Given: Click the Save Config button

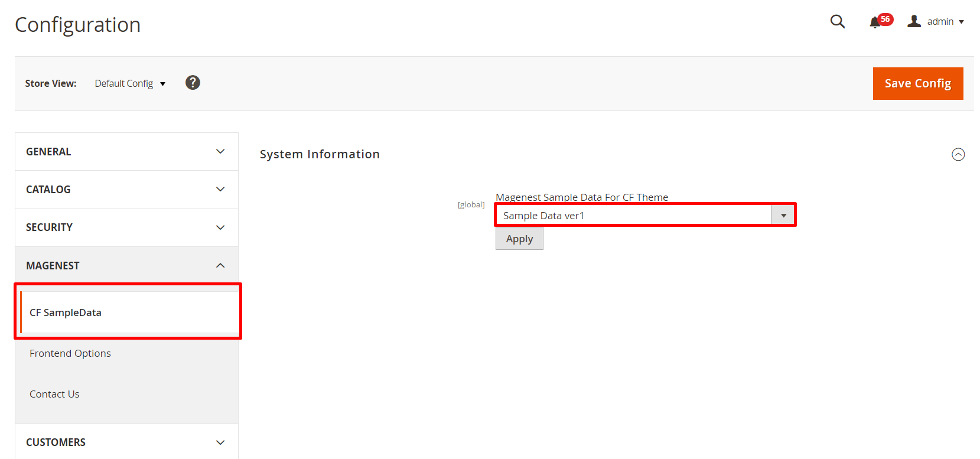Looking at the screenshot, I should point(917,83).
